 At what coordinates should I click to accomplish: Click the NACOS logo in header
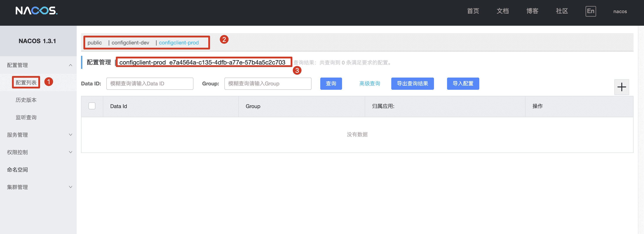pos(37,11)
